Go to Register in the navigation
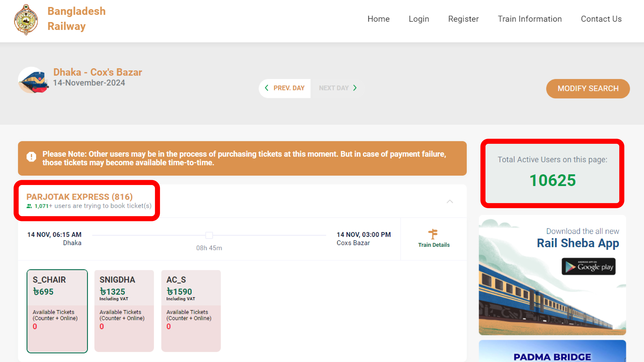The image size is (644, 362). [463, 19]
